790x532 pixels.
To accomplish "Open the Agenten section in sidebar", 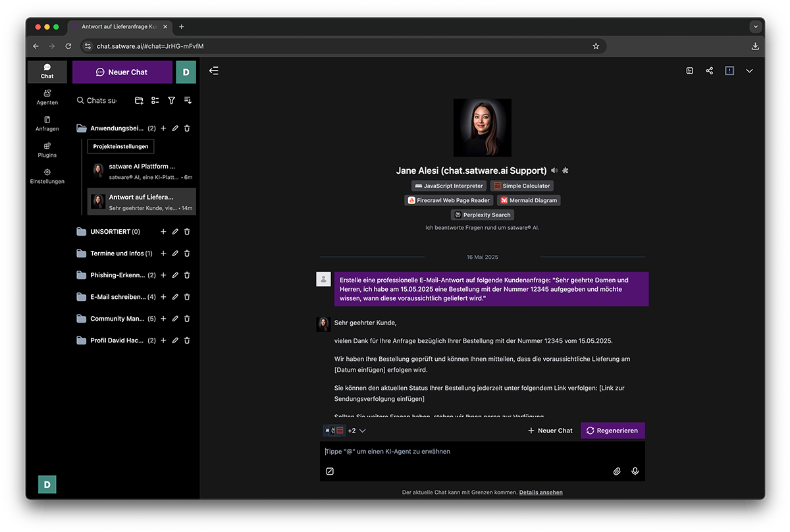I will (x=47, y=97).
